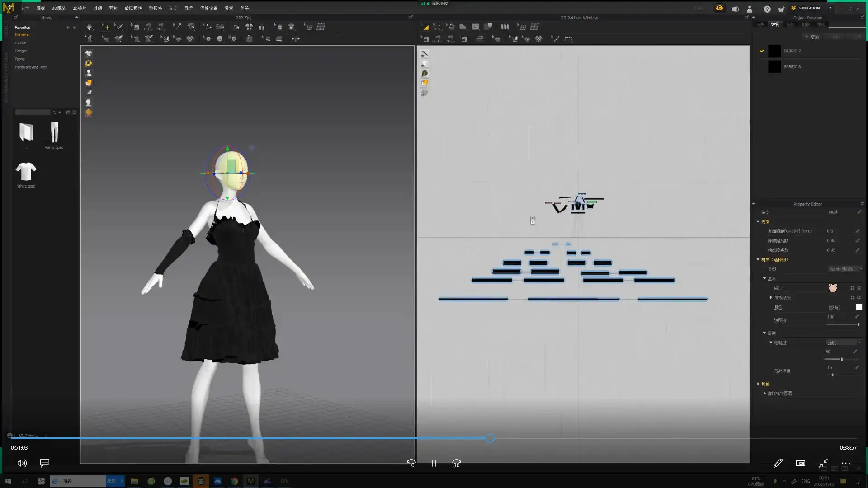Viewport: 868px width, 488px height.
Task: Click the orange globe environment icon
Action: [89, 113]
